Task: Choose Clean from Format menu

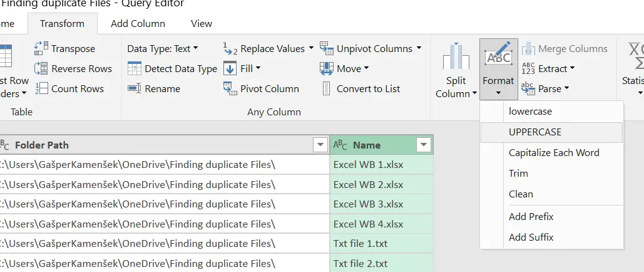Action: click(551, 194)
